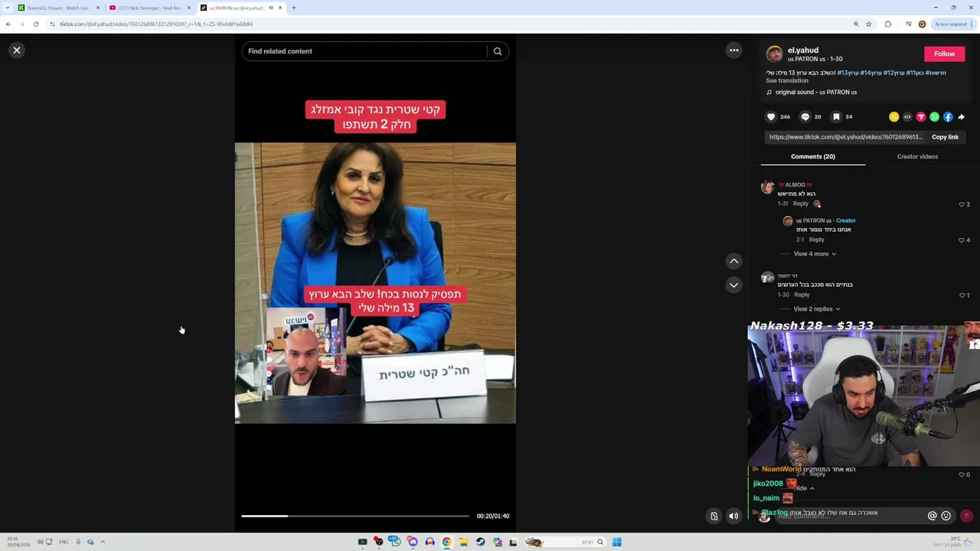Close the TikTok video viewer
The image size is (980, 551).
point(17,50)
